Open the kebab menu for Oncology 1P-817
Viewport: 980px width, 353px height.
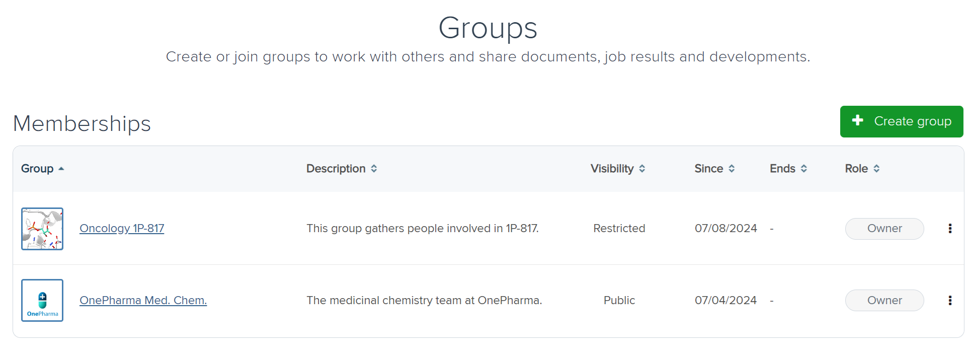click(x=950, y=228)
